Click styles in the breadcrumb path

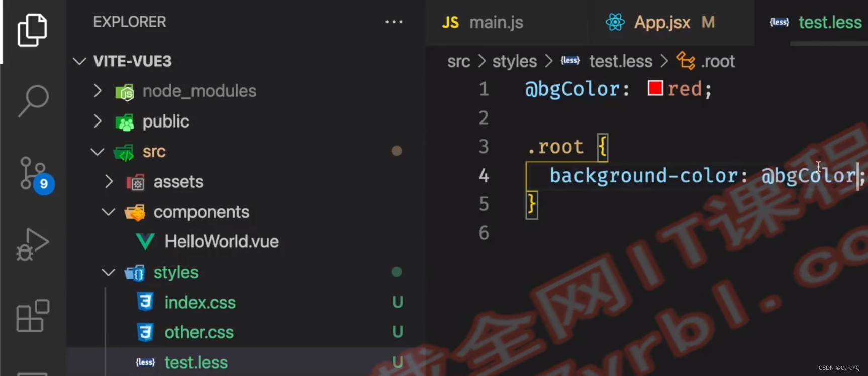(x=515, y=61)
